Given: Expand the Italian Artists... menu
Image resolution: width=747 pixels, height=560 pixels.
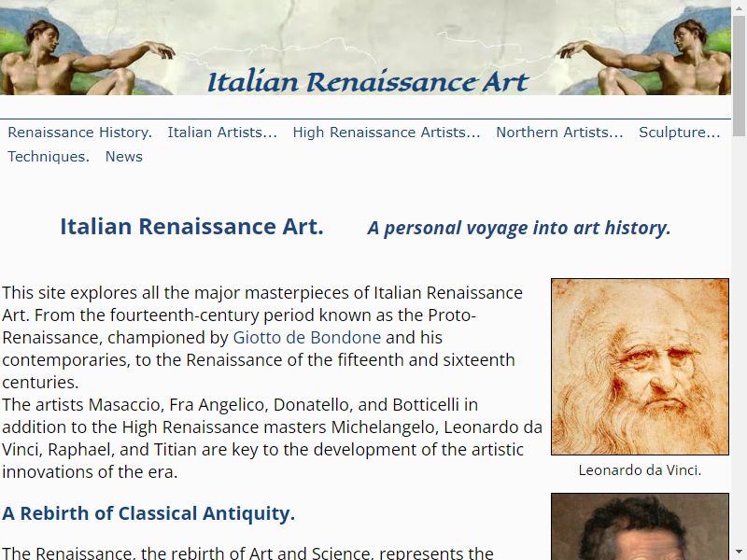Looking at the screenshot, I should coord(222,133).
